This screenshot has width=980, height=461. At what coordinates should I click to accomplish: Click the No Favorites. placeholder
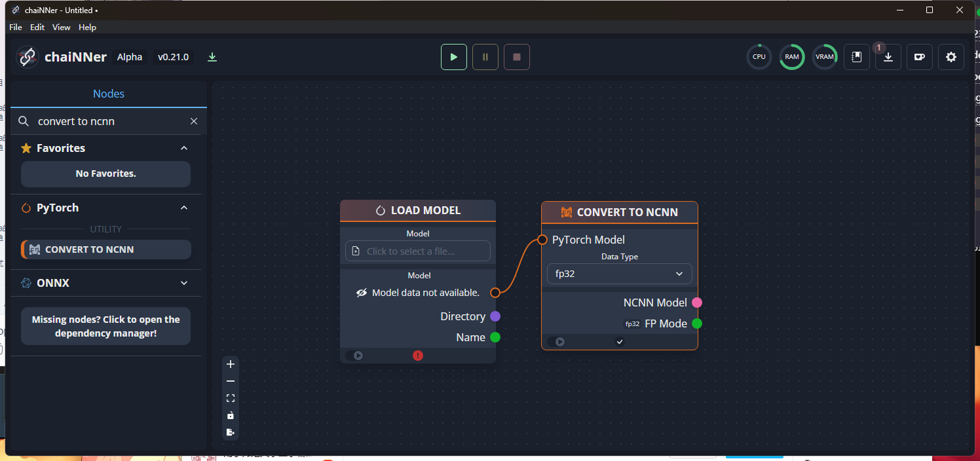pyautogui.click(x=106, y=174)
